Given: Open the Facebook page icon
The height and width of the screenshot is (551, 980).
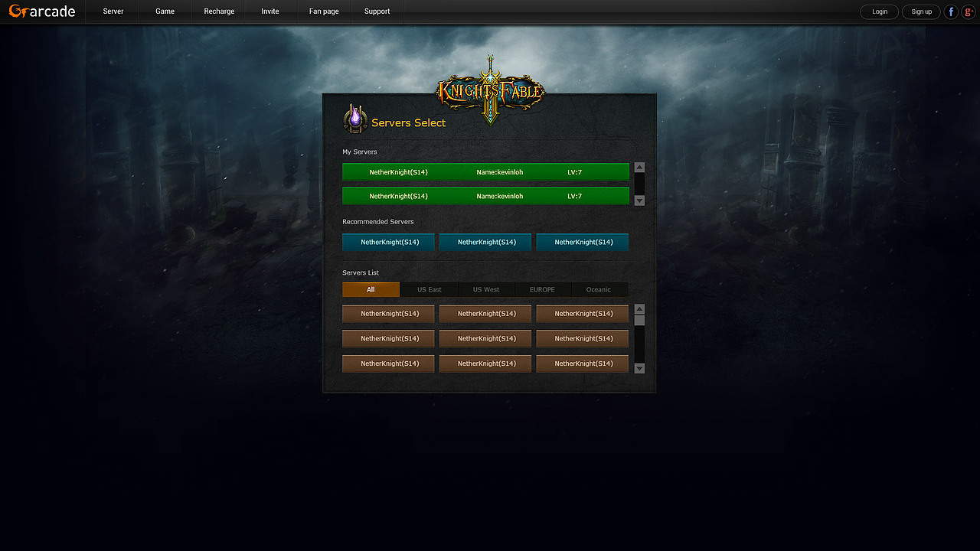Looking at the screenshot, I should [951, 11].
